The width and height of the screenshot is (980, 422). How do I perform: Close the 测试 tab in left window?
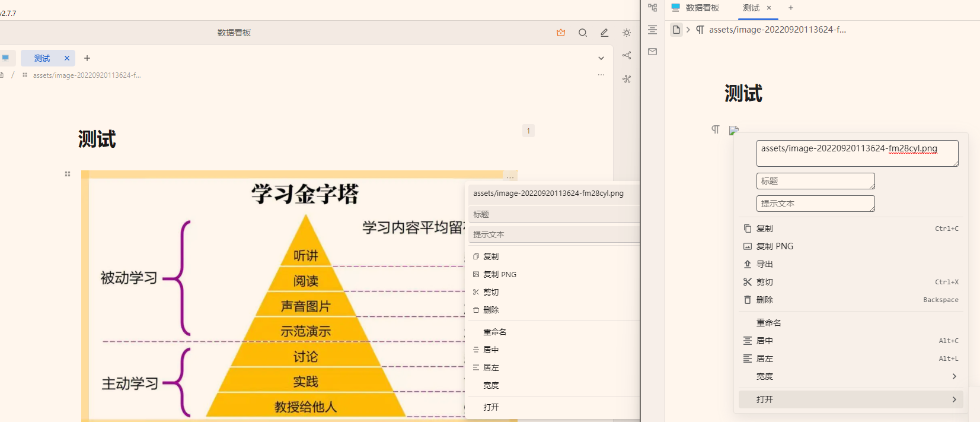coord(67,58)
